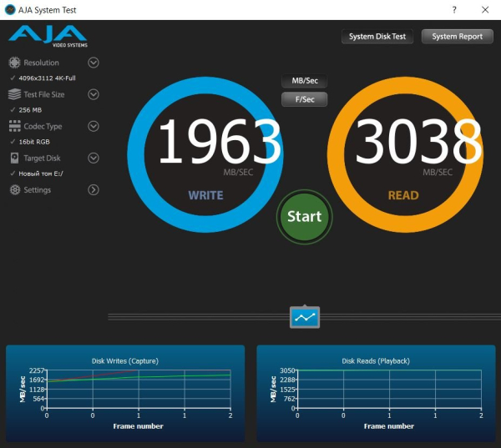Open the Settings panel arrow

94,189
